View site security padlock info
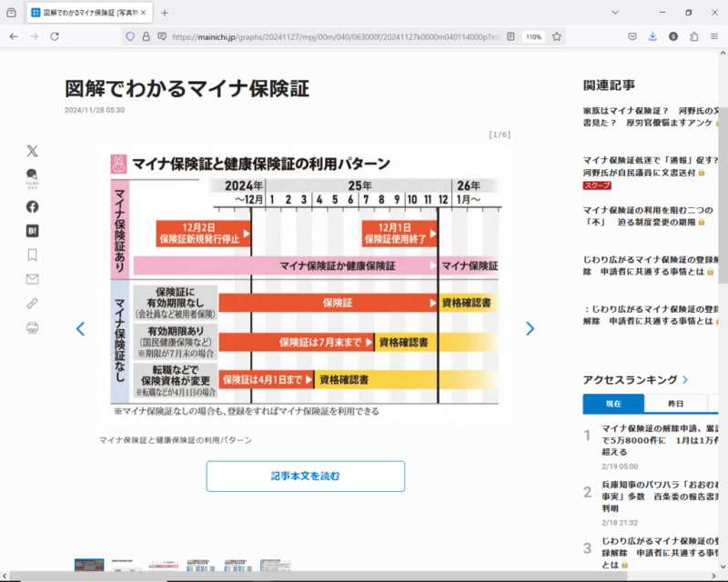Image resolution: width=728 pixels, height=582 pixels. (146, 36)
